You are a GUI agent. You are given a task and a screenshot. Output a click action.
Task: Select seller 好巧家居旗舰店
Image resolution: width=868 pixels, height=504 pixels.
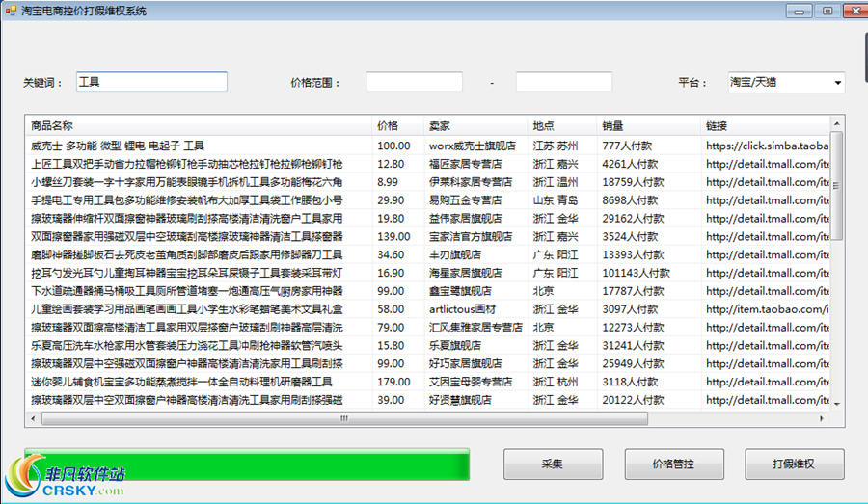466,364
